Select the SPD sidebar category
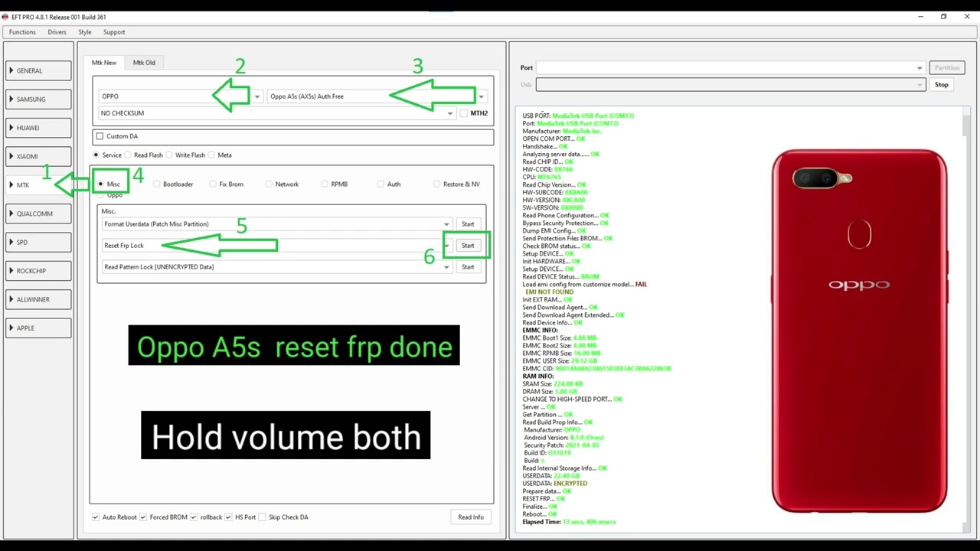 tap(38, 242)
